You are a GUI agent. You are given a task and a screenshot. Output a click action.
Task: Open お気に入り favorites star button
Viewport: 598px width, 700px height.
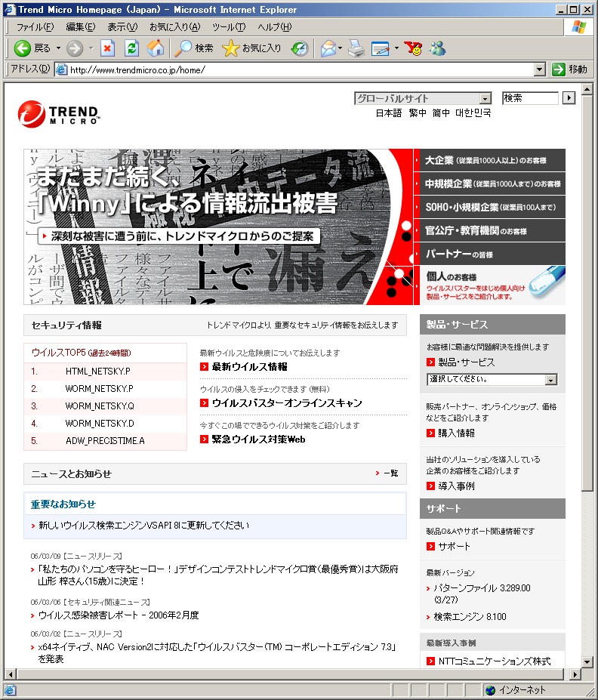(251, 48)
